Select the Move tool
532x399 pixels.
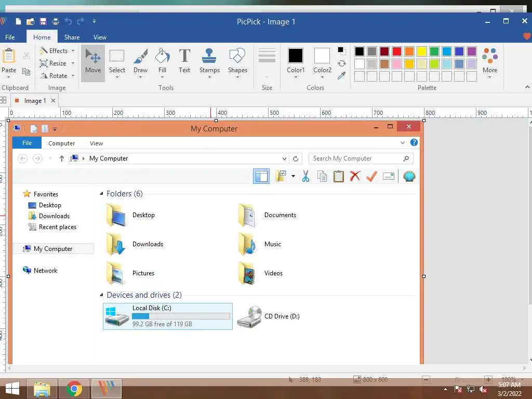(x=93, y=63)
